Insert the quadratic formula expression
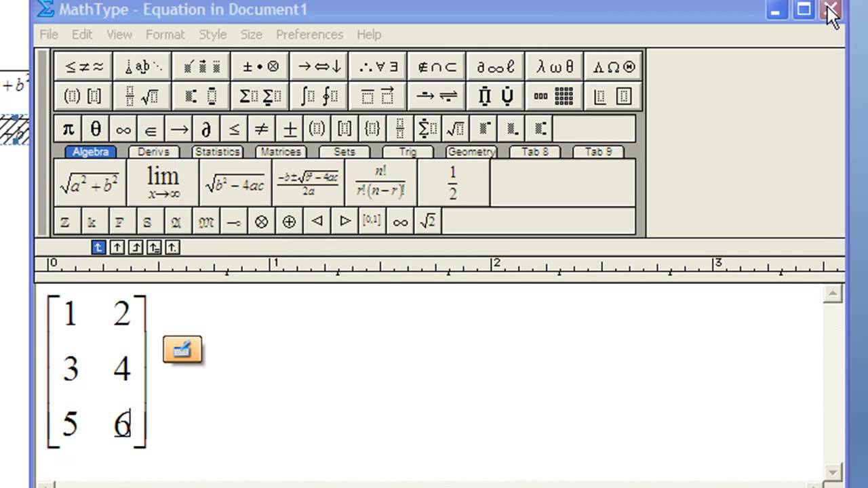This screenshot has height=488, width=868. [x=308, y=183]
